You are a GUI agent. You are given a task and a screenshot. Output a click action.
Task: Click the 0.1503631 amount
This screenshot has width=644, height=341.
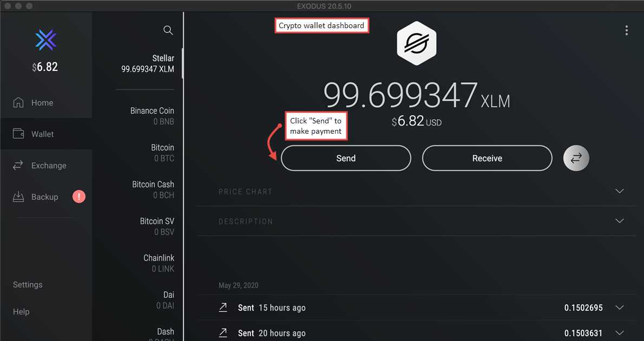(583, 333)
